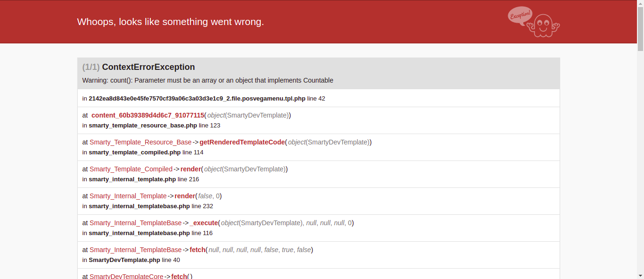Click the Smarty_Internal_Template class link
The image size is (644, 279).
point(128,196)
